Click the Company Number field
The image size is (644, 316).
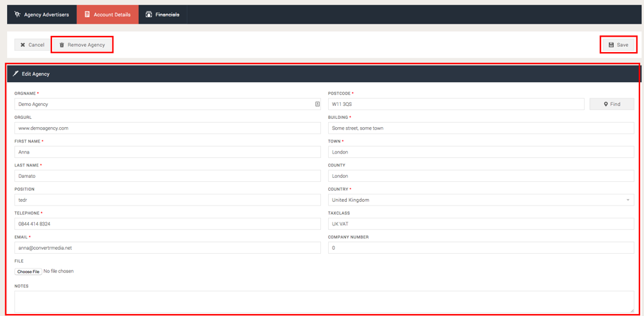pos(480,248)
